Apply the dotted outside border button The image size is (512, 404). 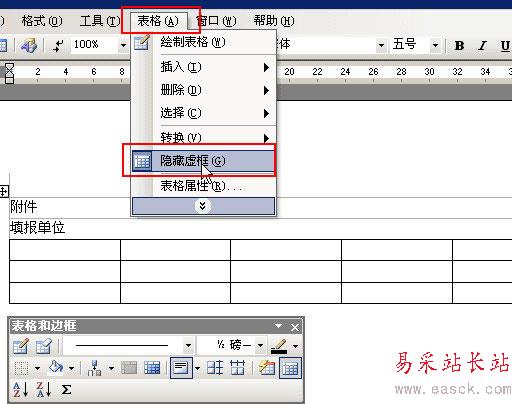(x=22, y=368)
